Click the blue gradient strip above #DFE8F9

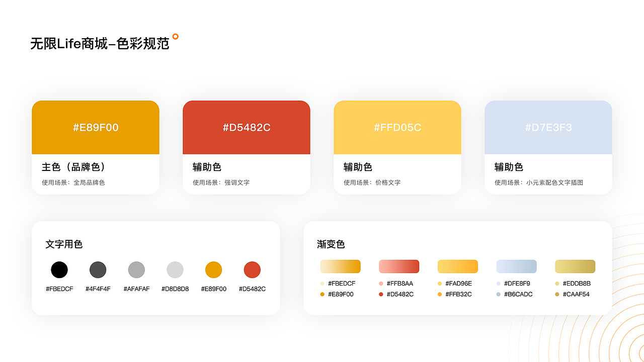click(516, 266)
